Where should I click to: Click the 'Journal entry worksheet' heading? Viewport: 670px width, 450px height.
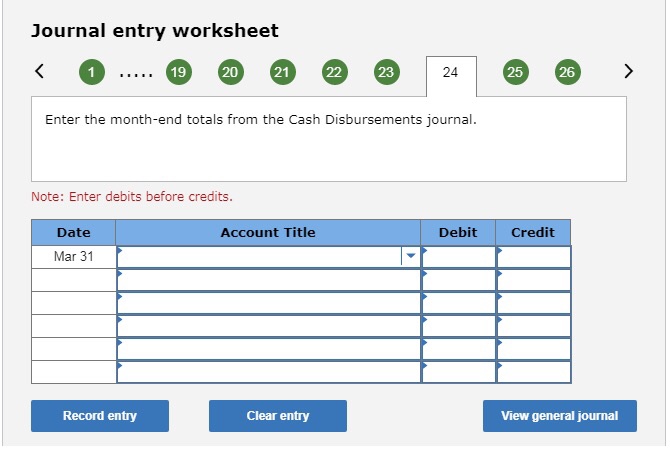[155, 31]
